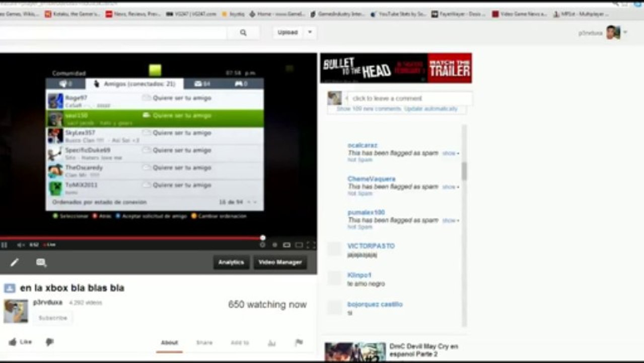Open the p3rvduxa channel name link

pyautogui.click(x=48, y=302)
